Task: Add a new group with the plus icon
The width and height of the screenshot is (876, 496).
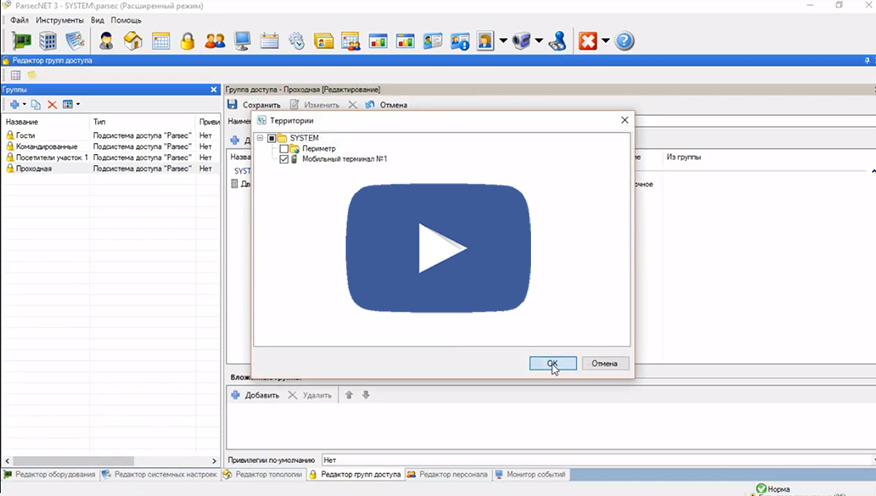Action: coord(15,104)
